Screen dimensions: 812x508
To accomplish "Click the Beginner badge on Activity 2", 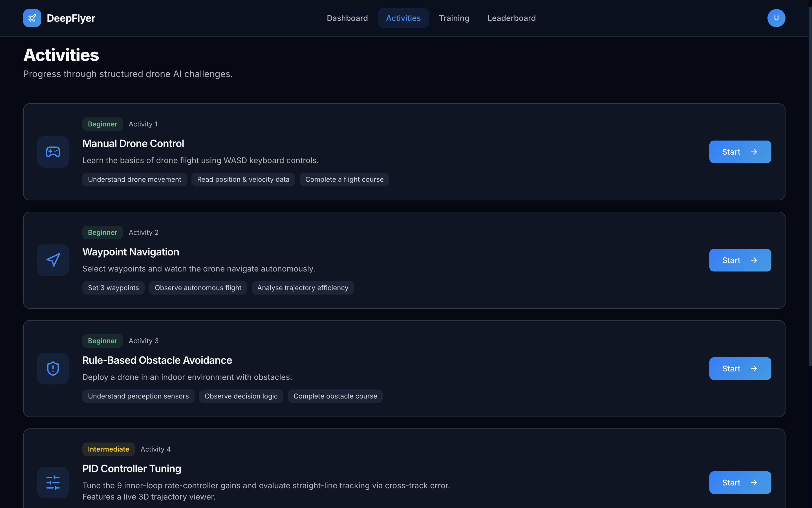I will click(102, 233).
